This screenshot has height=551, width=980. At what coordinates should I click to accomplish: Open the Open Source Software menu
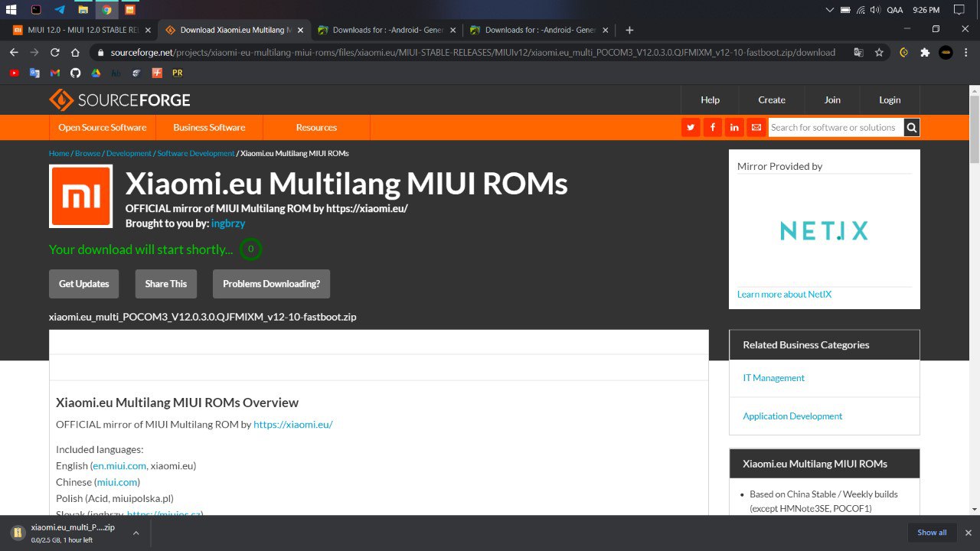tap(103, 127)
